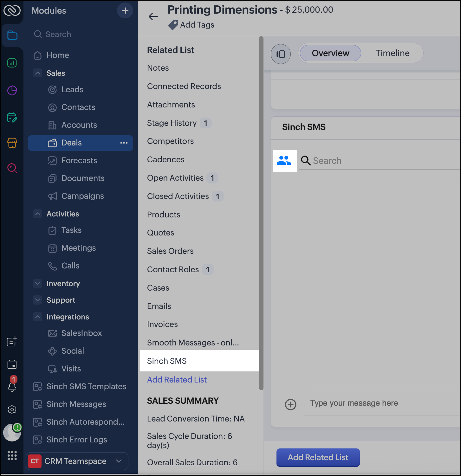Click the Add Related List link

click(x=177, y=380)
